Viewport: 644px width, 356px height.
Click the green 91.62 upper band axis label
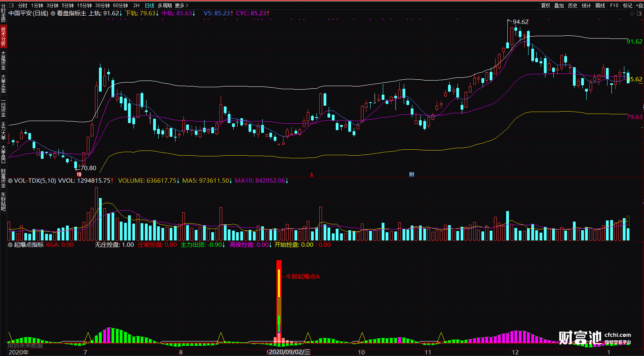point(635,42)
